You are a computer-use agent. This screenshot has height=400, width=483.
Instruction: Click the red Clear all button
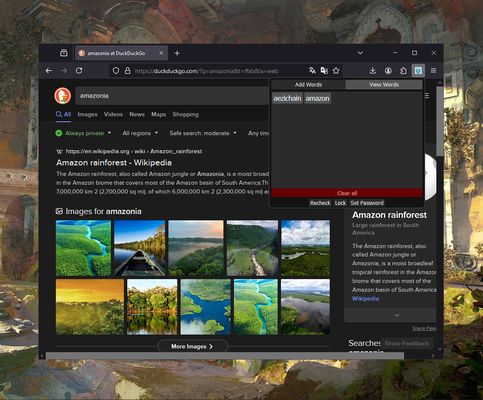point(347,193)
